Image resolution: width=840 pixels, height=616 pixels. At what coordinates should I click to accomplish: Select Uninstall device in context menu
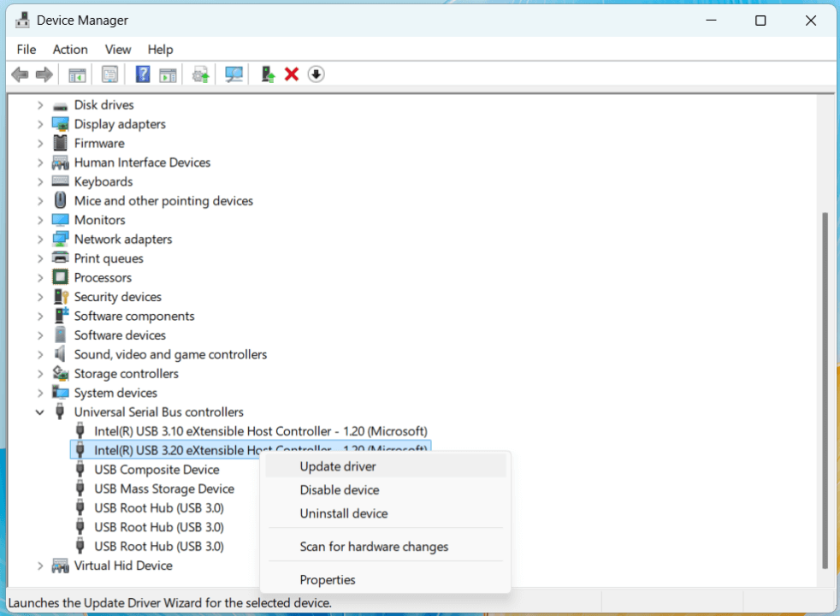click(344, 513)
